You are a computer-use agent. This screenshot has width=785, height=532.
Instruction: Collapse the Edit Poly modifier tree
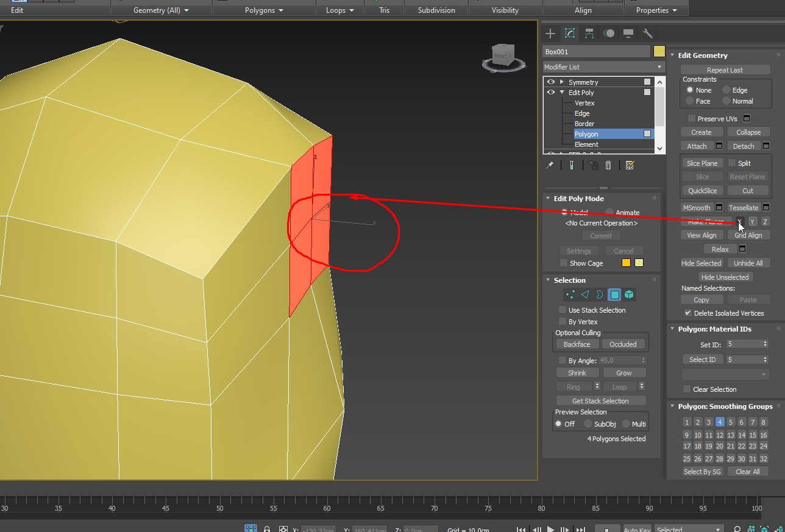tap(562, 93)
